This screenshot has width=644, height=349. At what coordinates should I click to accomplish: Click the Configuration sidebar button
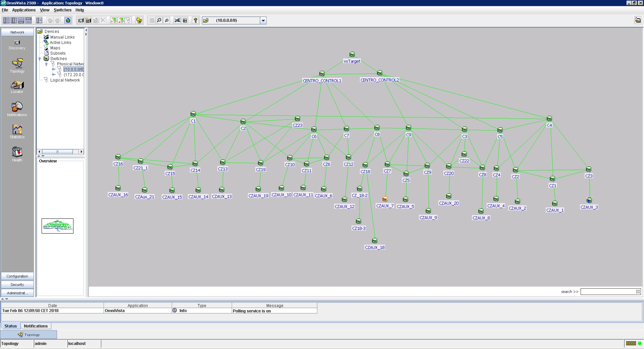17,276
